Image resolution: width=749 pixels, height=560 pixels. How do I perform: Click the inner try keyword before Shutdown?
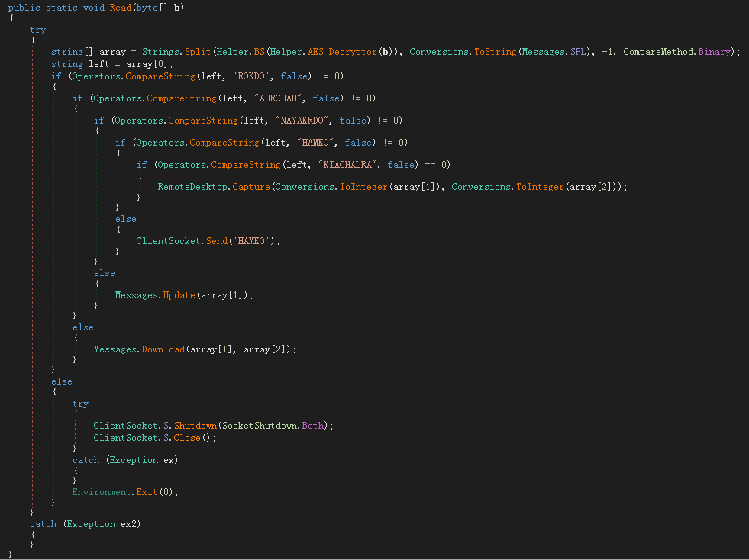[x=80, y=404]
